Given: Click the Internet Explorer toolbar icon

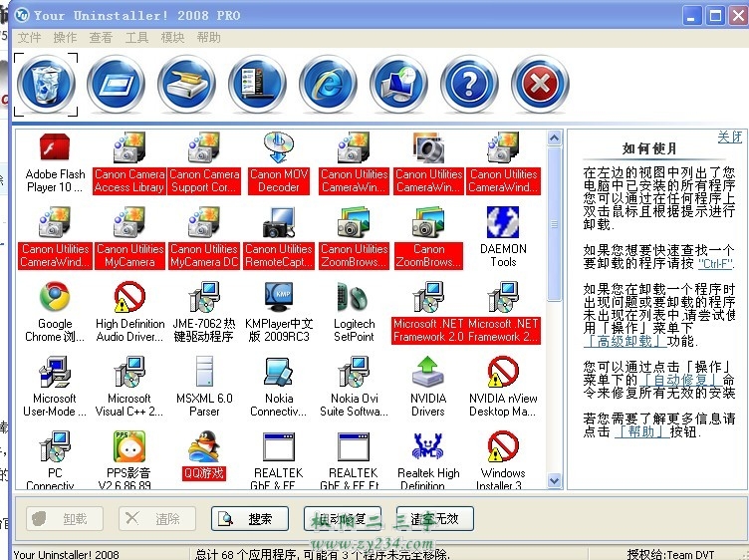Looking at the screenshot, I should (328, 84).
